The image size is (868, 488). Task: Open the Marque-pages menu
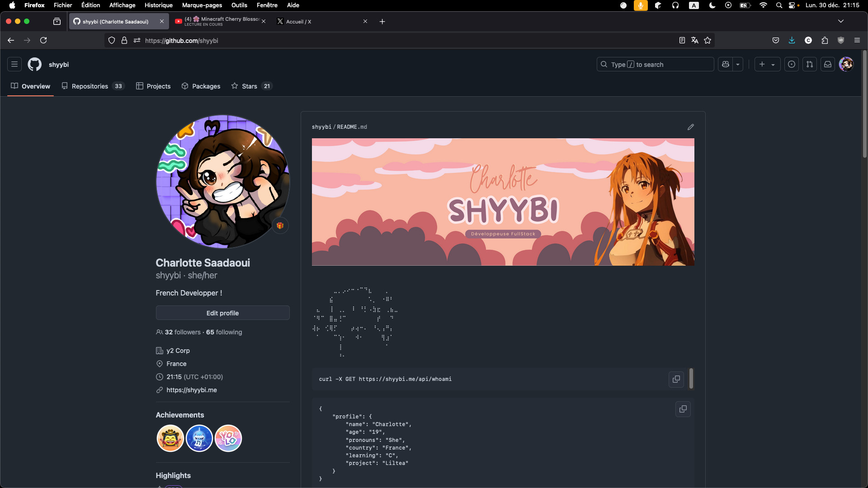(x=202, y=5)
